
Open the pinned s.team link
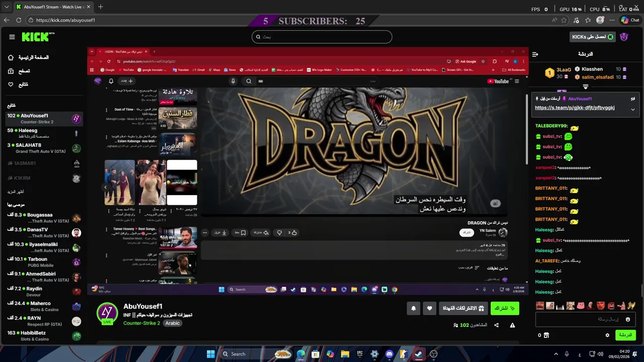click(x=575, y=108)
